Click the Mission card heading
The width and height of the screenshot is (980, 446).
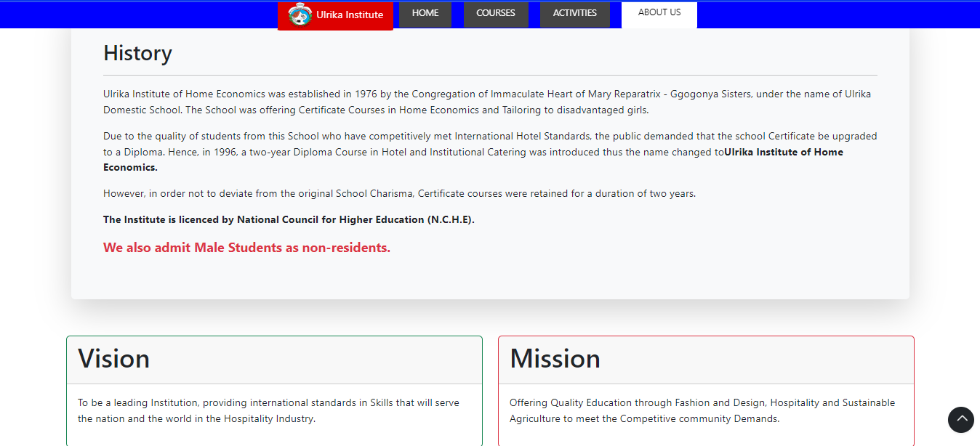pyautogui.click(x=555, y=359)
